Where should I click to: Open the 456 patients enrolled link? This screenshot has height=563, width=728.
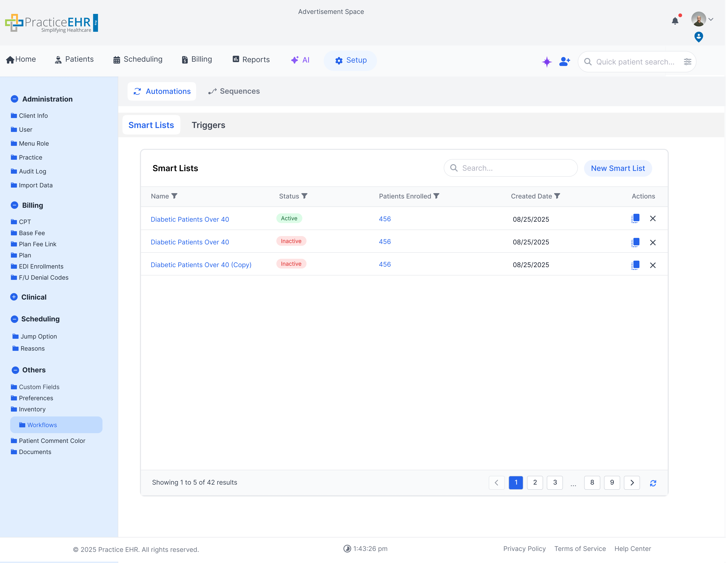pos(384,219)
